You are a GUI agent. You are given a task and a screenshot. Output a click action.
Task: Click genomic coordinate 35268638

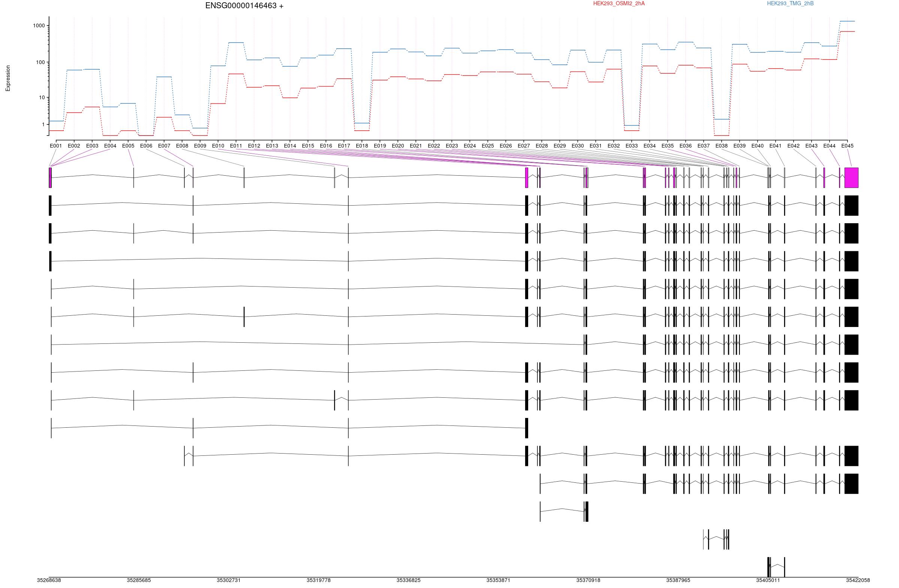(x=49, y=580)
